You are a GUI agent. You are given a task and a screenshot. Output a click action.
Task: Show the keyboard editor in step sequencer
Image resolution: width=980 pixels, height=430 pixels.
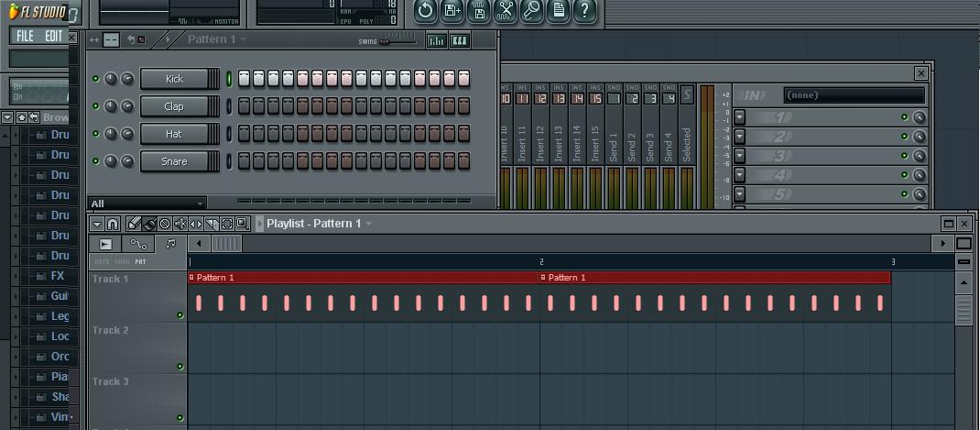point(460,40)
